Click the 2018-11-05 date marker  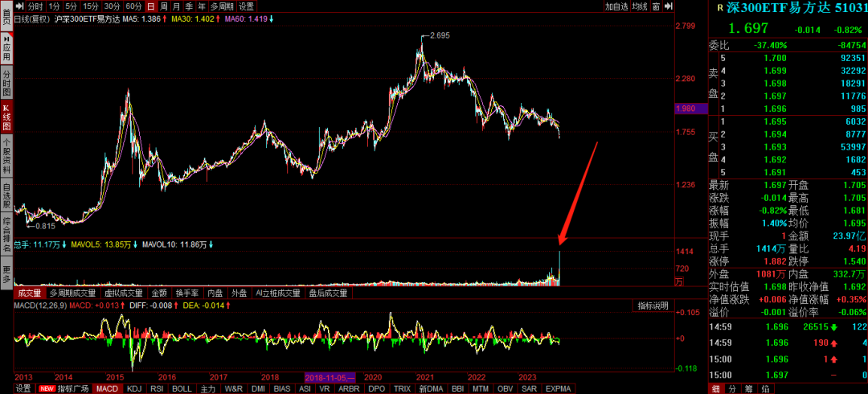click(330, 377)
